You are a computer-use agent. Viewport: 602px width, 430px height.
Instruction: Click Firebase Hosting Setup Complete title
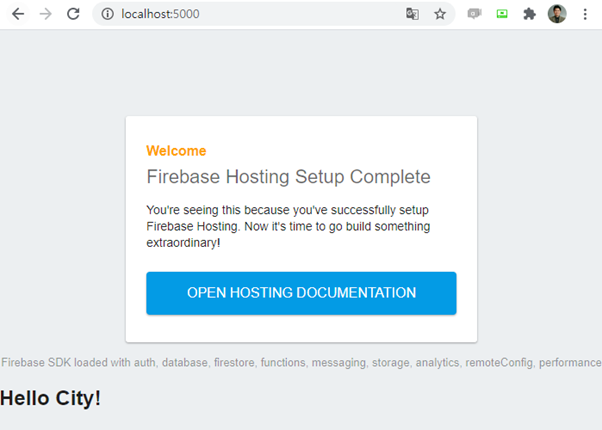coord(288,177)
